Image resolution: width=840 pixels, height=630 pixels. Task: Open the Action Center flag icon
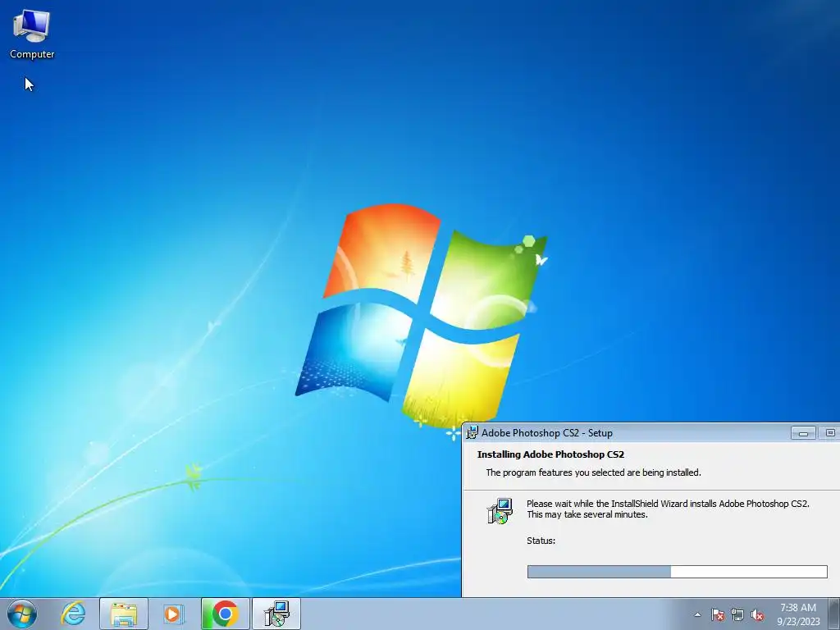718,614
